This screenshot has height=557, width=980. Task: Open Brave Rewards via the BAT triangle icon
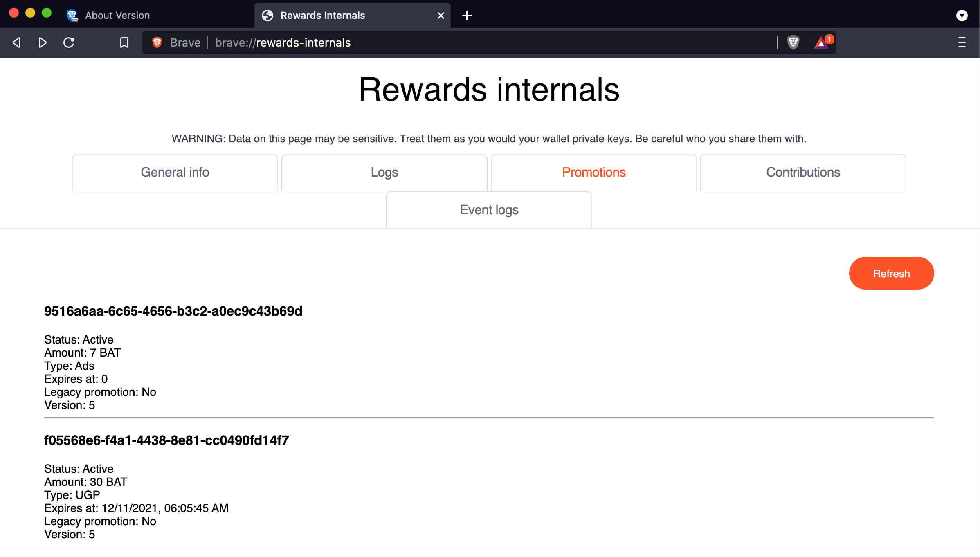tap(822, 43)
